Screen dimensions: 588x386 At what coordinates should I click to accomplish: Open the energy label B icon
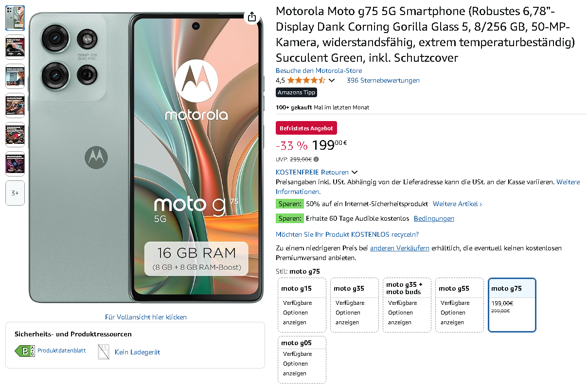[25, 351]
